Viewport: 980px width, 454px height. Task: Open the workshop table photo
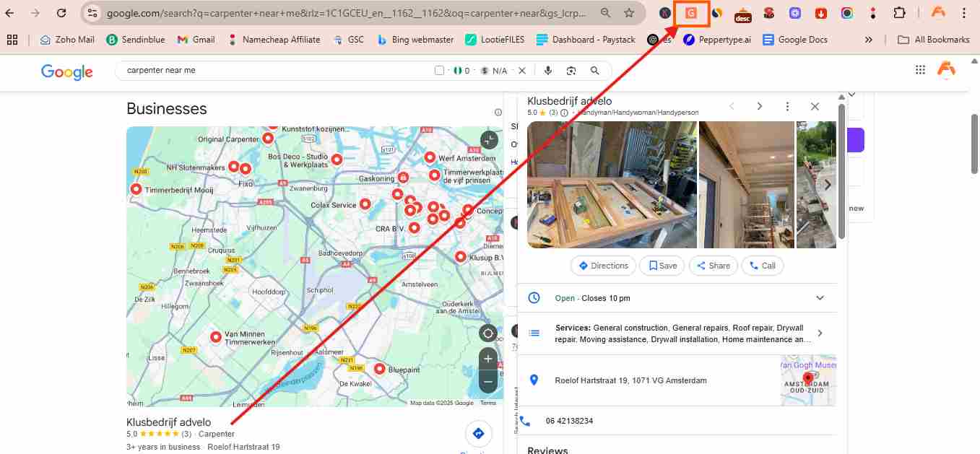coord(612,185)
